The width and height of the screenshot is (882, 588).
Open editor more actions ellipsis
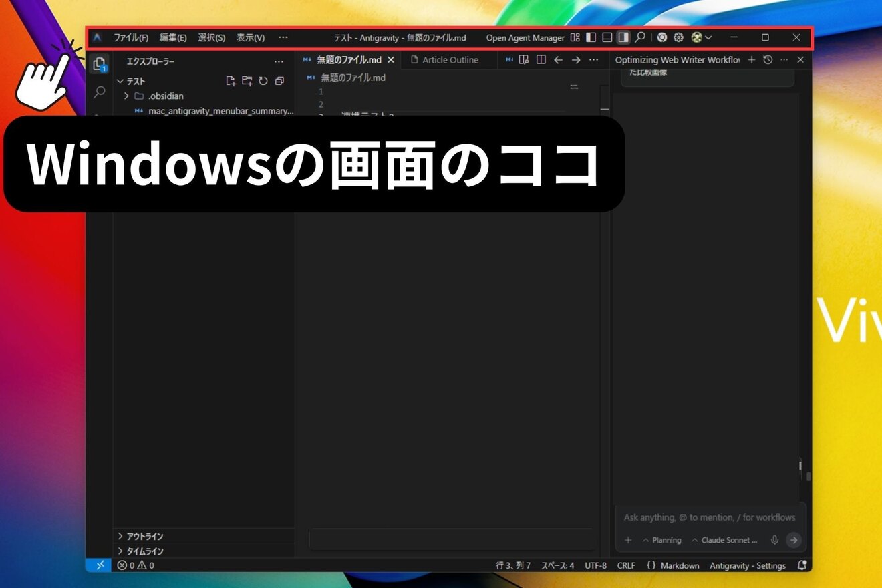click(x=593, y=59)
